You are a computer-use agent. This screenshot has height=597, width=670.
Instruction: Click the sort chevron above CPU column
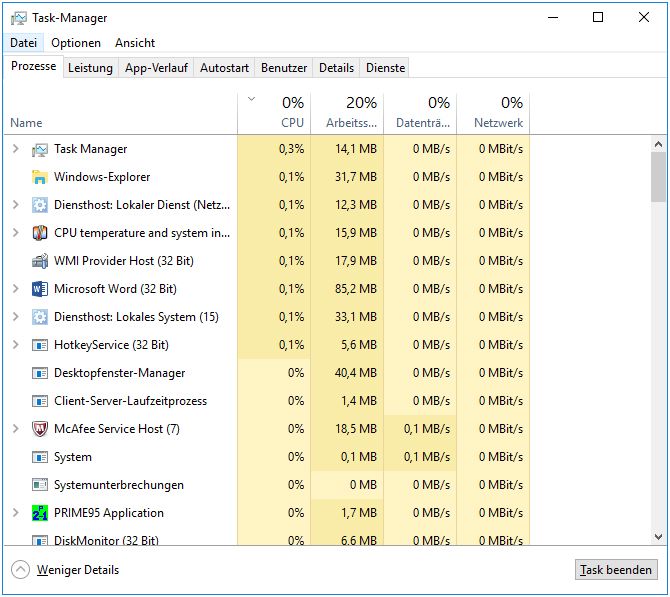click(251, 99)
